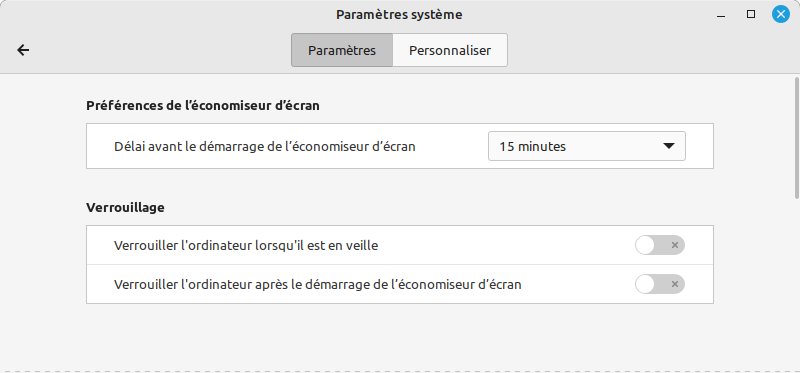This screenshot has width=800, height=373.
Task: Click the Paramètres système title bar text
Action: pyautogui.click(x=399, y=15)
